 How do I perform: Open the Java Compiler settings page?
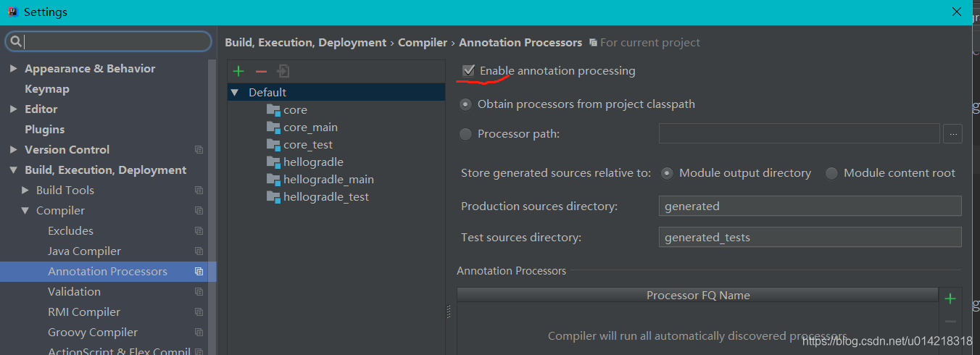[x=84, y=251]
